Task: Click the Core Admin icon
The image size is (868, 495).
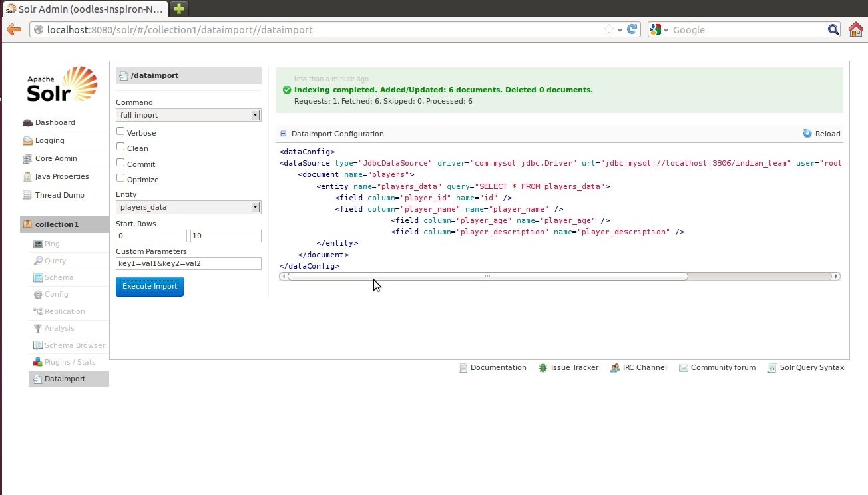Action: click(x=27, y=159)
